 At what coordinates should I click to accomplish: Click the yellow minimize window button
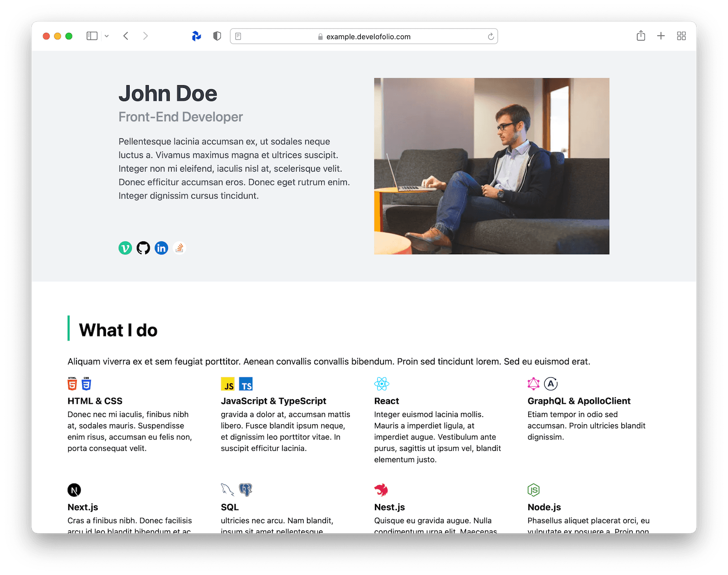58,36
